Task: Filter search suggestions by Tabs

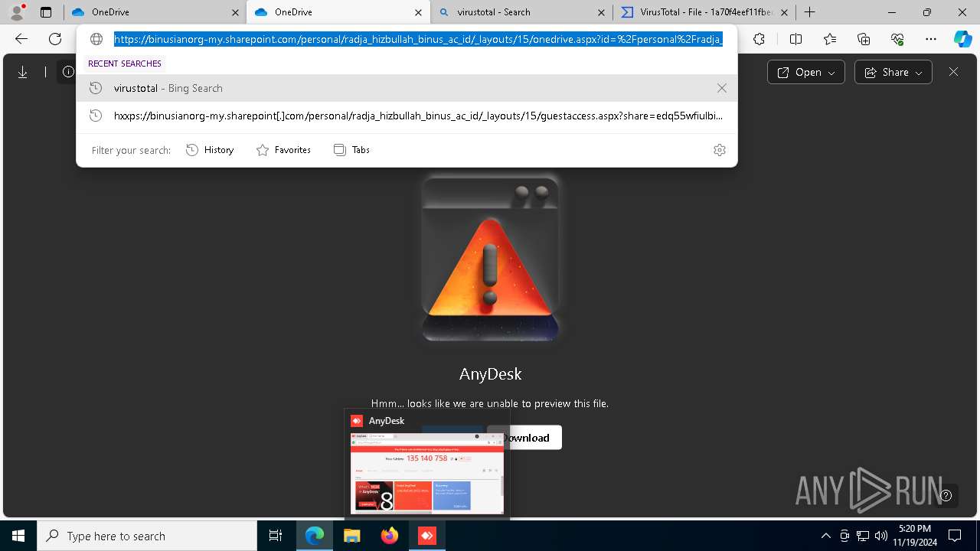Action: coord(351,150)
